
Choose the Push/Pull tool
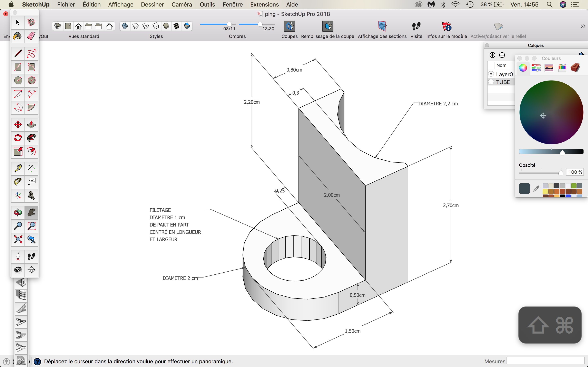[31, 125]
